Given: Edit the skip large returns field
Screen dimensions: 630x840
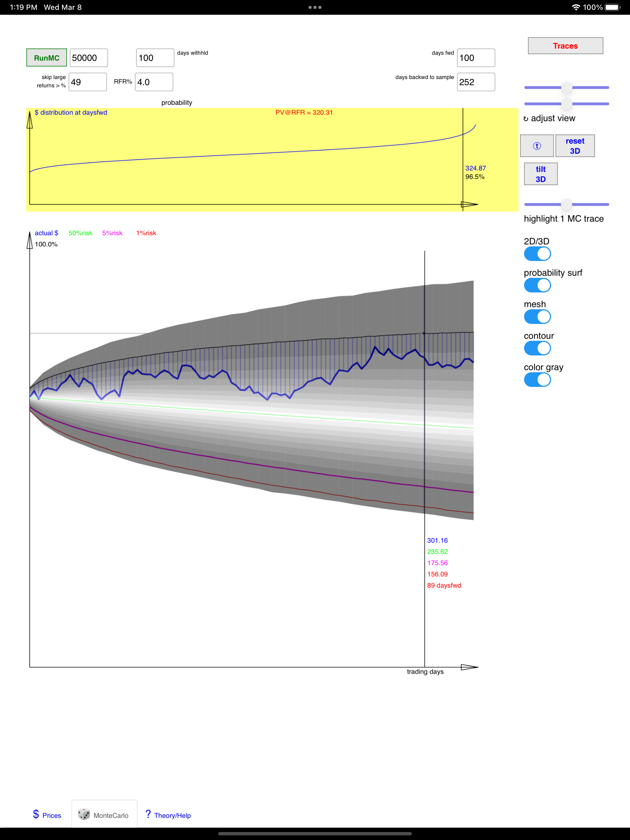Looking at the screenshot, I should 88,82.
